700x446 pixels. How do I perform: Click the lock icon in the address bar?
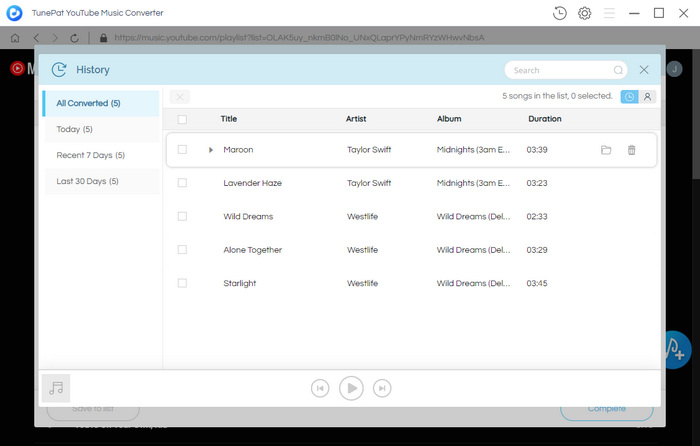coord(103,38)
